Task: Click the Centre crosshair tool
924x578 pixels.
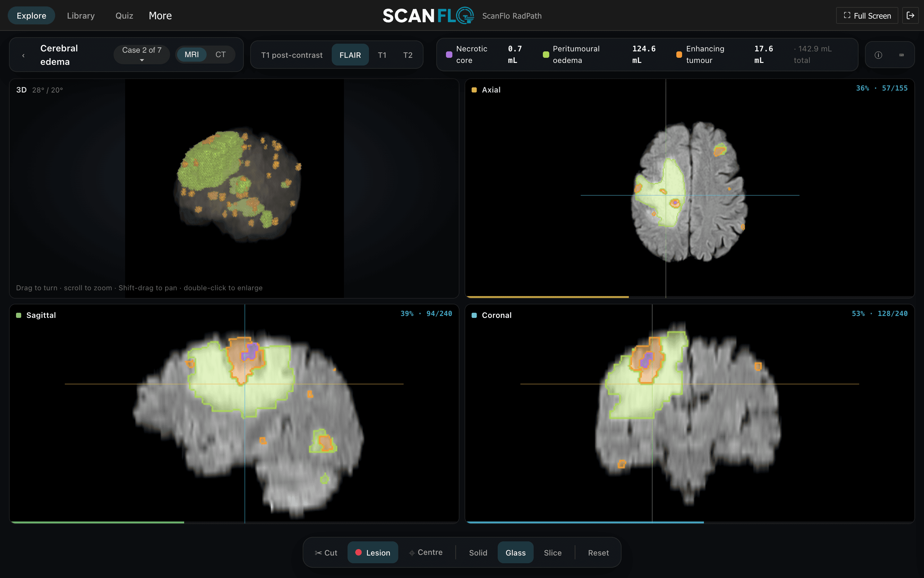Action: click(426, 552)
